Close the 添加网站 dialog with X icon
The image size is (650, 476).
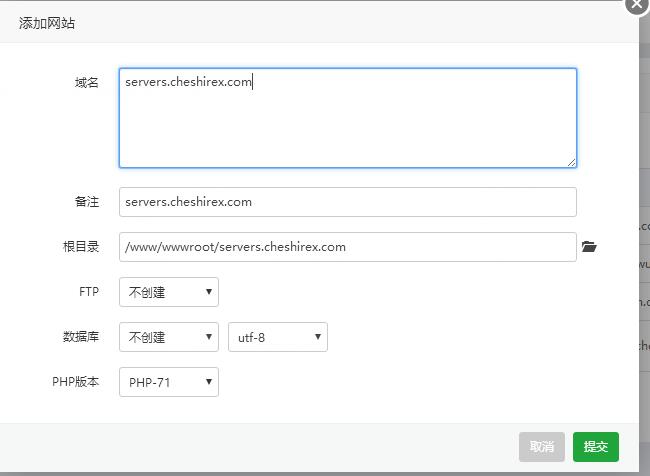pyautogui.click(x=638, y=5)
